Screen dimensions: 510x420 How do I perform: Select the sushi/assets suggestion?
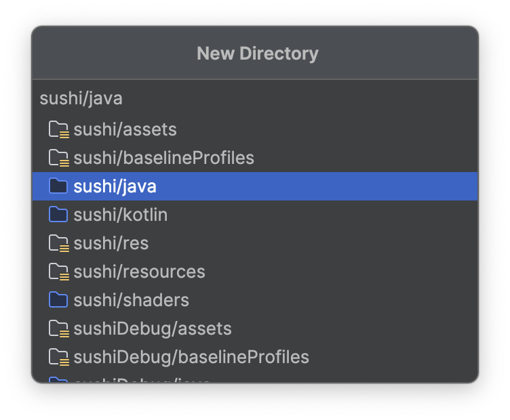click(x=125, y=129)
